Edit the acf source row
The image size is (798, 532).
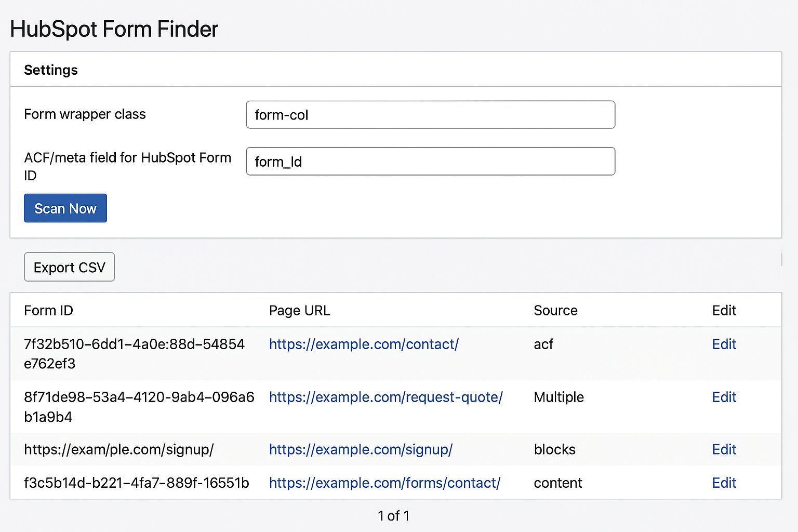tap(724, 344)
